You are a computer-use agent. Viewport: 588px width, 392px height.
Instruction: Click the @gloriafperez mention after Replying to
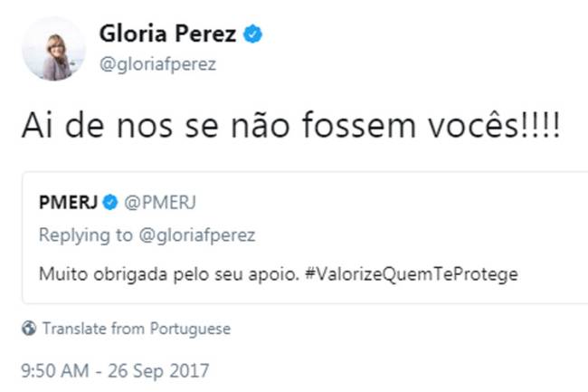[198, 235]
